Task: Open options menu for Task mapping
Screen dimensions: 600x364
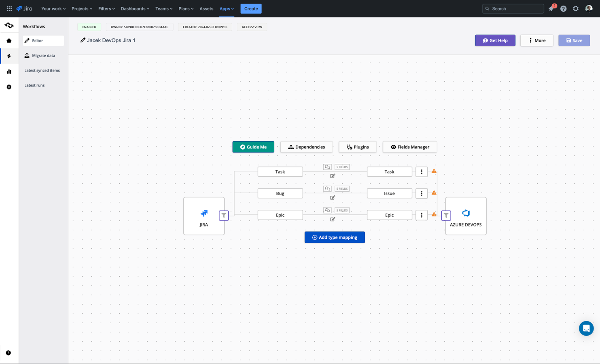Action: [422, 172]
